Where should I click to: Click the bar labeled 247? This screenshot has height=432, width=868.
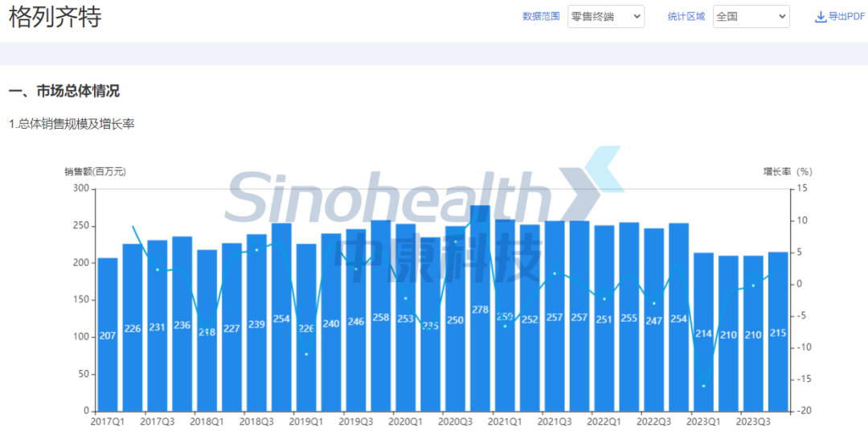click(653, 320)
